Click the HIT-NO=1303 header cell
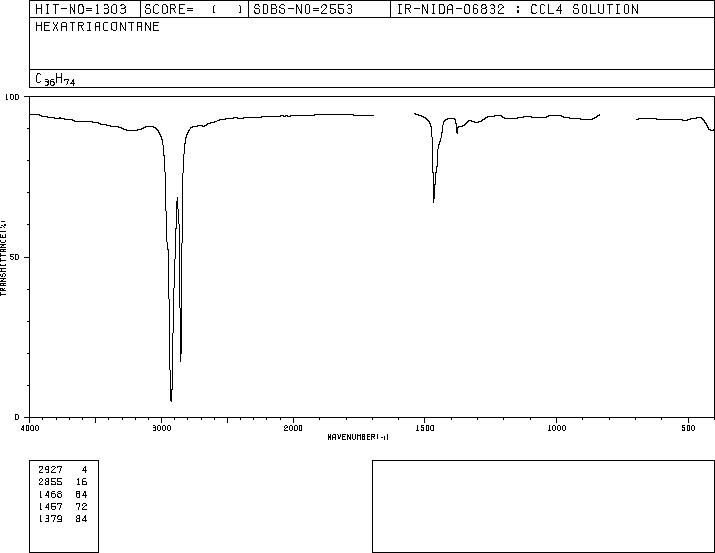Image resolution: width=715 pixels, height=553 pixels. pos(85,9)
